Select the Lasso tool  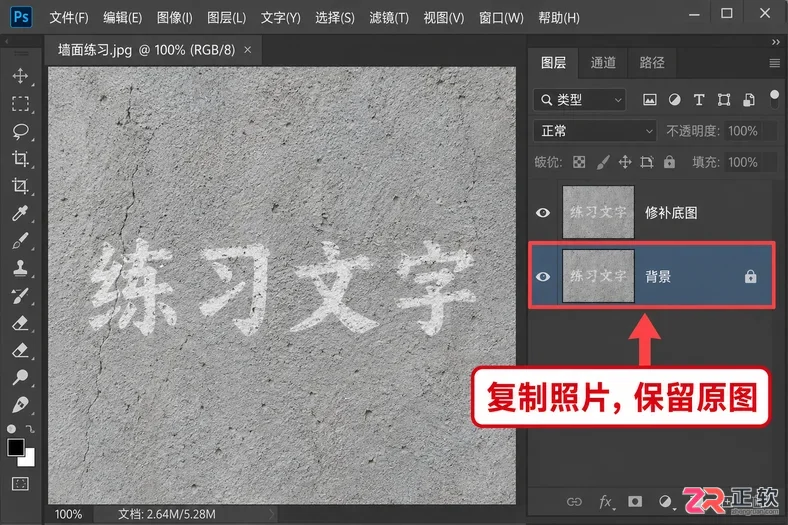click(x=20, y=131)
